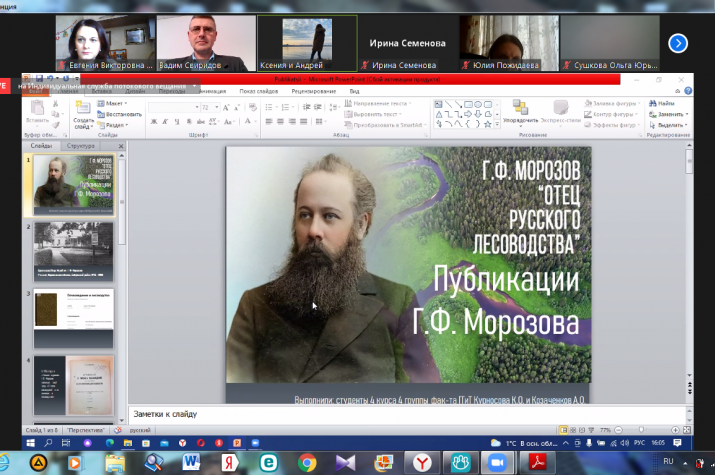Switch to normal view icon in status bar
This screenshot has height=475, width=715.
tap(564, 430)
